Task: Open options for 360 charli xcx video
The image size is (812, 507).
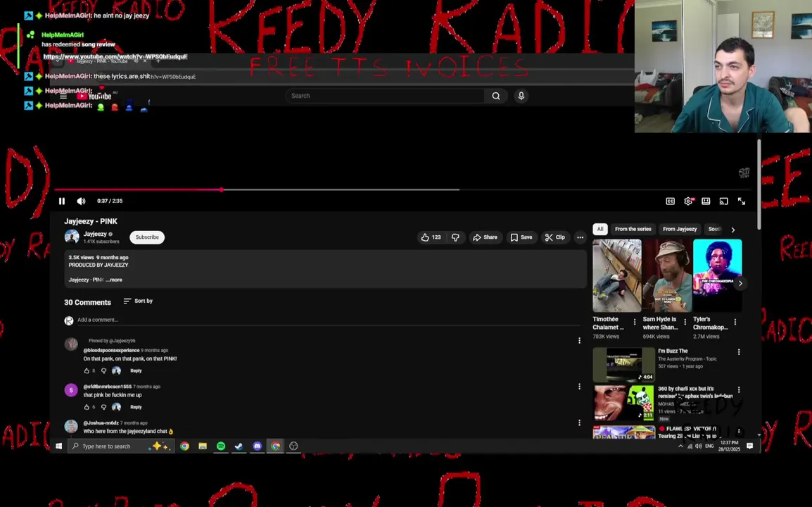Action: pos(739,390)
